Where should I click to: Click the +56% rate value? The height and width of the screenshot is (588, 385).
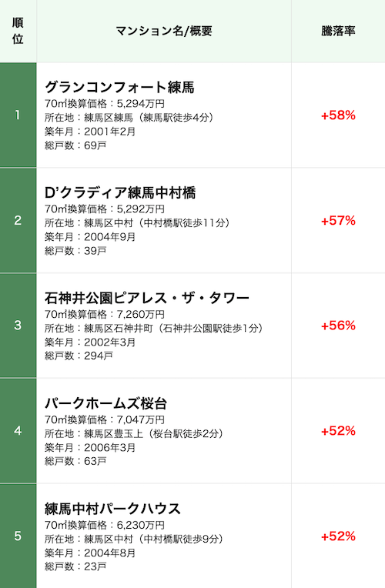click(338, 326)
